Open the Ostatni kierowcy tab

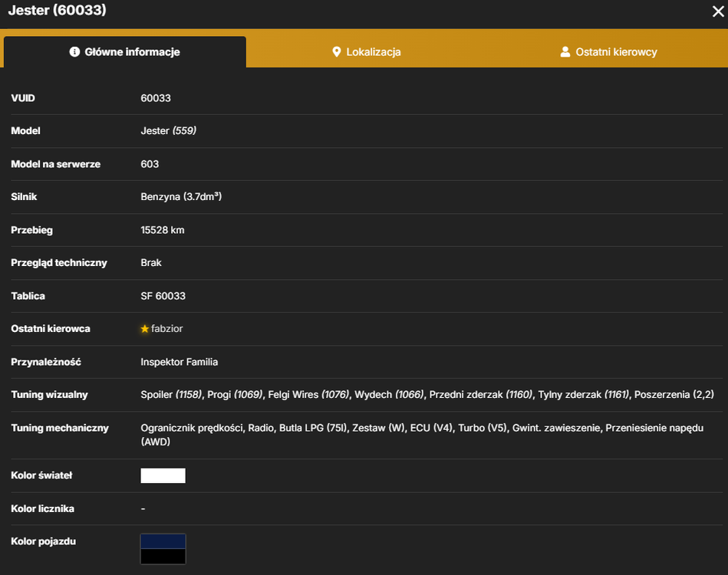pyautogui.click(x=608, y=52)
